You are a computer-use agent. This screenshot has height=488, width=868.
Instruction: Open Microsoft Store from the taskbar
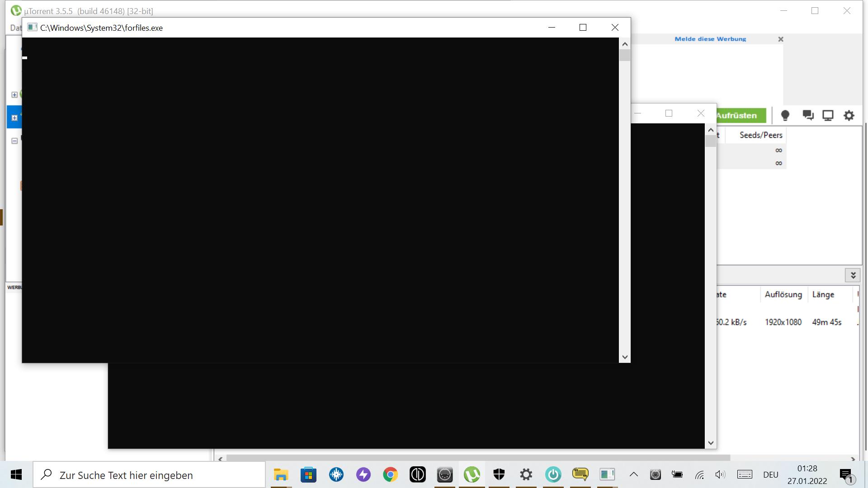[308, 474]
